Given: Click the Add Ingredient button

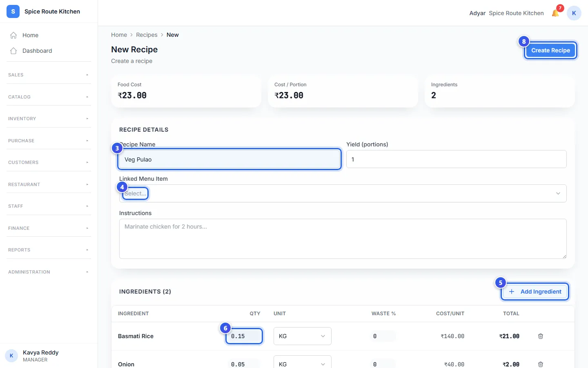Looking at the screenshot, I should point(535,292).
